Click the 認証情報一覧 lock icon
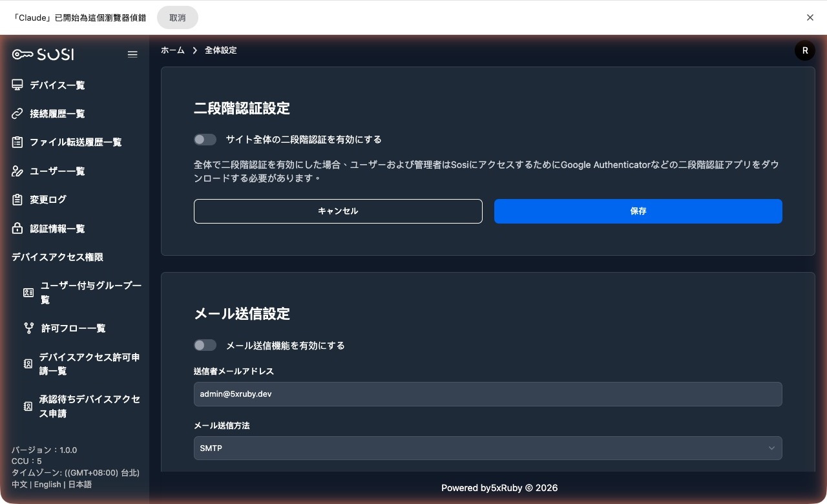 [x=17, y=228]
